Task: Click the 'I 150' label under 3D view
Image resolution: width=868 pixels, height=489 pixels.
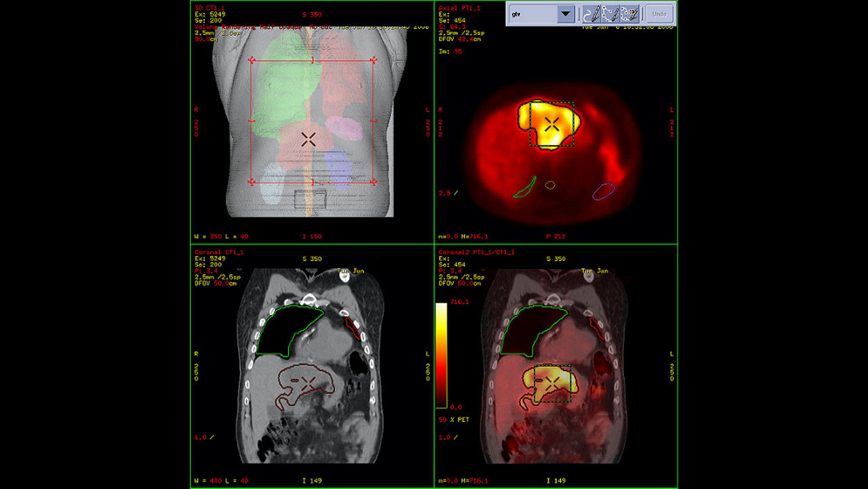Action: click(x=312, y=236)
